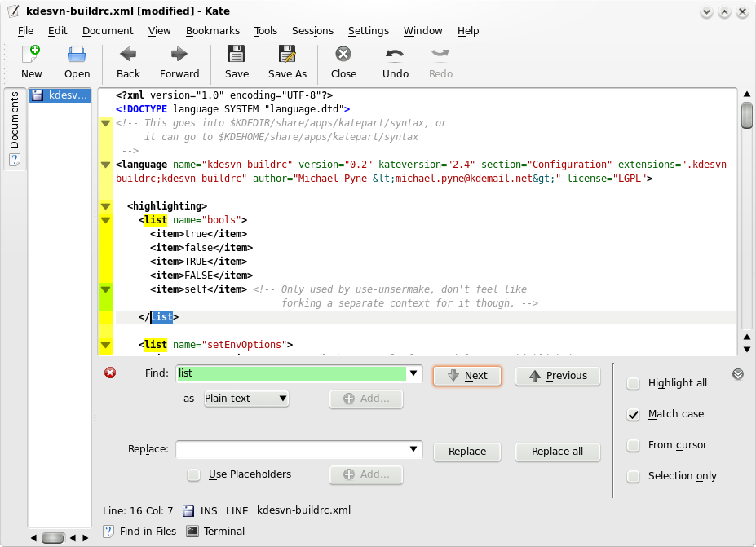Image resolution: width=756 pixels, height=547 pixels.
Task: Click the modified-file floppy icon in status bar
Action: click(188, 511)
